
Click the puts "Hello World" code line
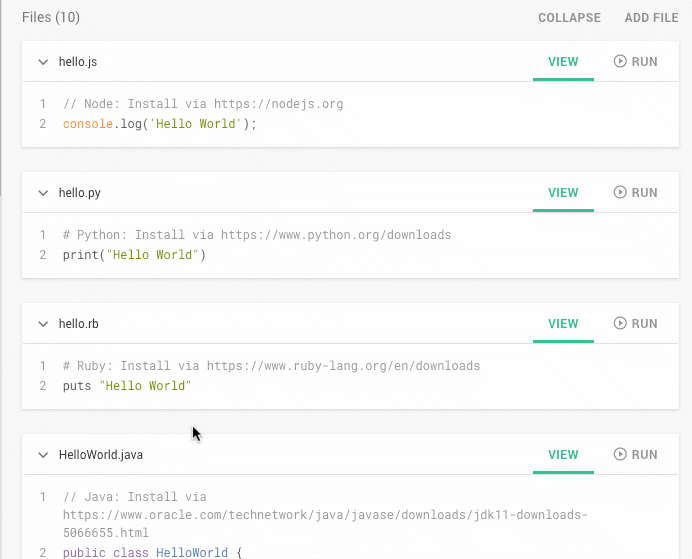(x=127, y=386)
